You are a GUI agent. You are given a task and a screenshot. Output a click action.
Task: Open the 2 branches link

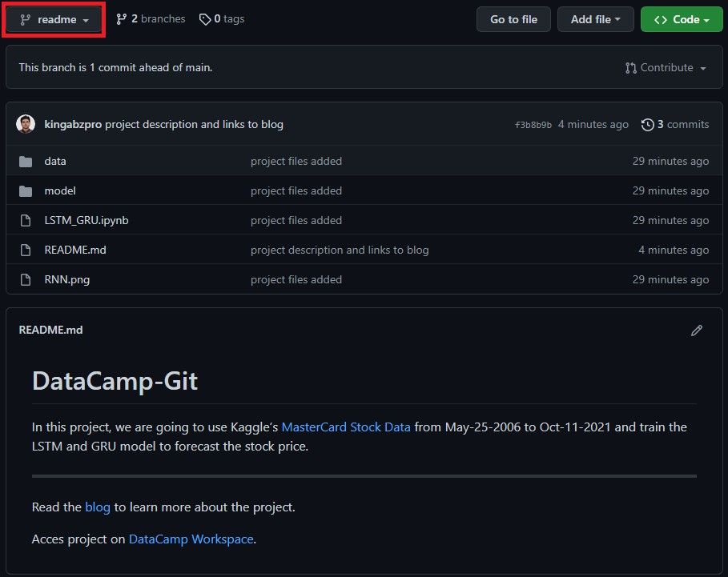(x=151, y=19)
